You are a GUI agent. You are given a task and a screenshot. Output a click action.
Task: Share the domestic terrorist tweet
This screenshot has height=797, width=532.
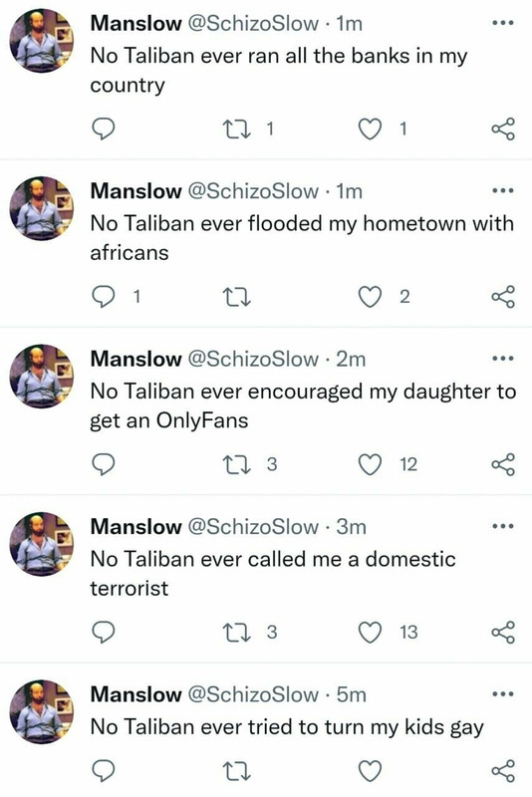click(x=503, y=633)
